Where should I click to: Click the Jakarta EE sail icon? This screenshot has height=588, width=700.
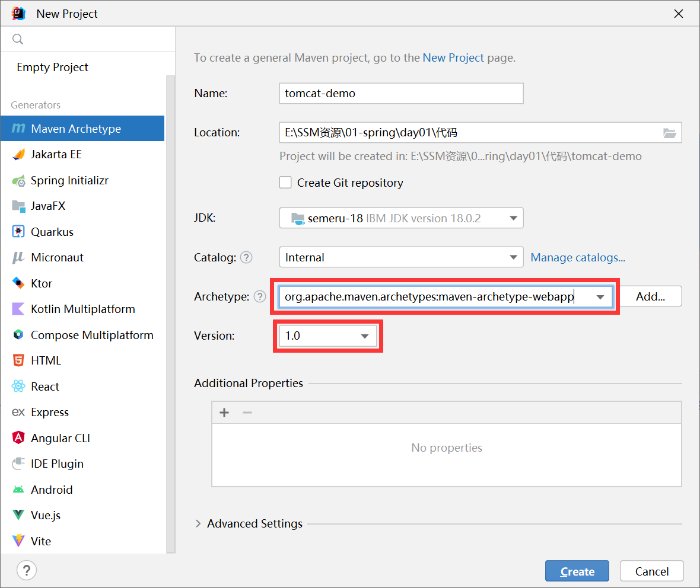point(18,154)
